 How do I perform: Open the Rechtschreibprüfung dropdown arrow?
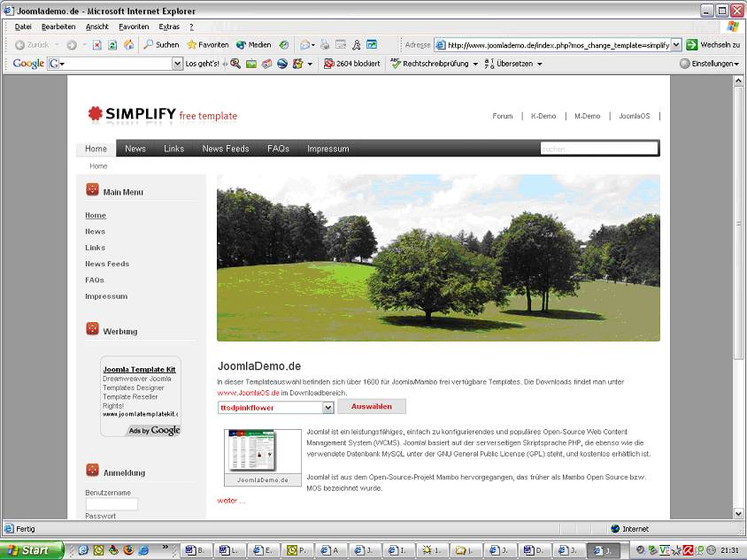tap(475, 64)
